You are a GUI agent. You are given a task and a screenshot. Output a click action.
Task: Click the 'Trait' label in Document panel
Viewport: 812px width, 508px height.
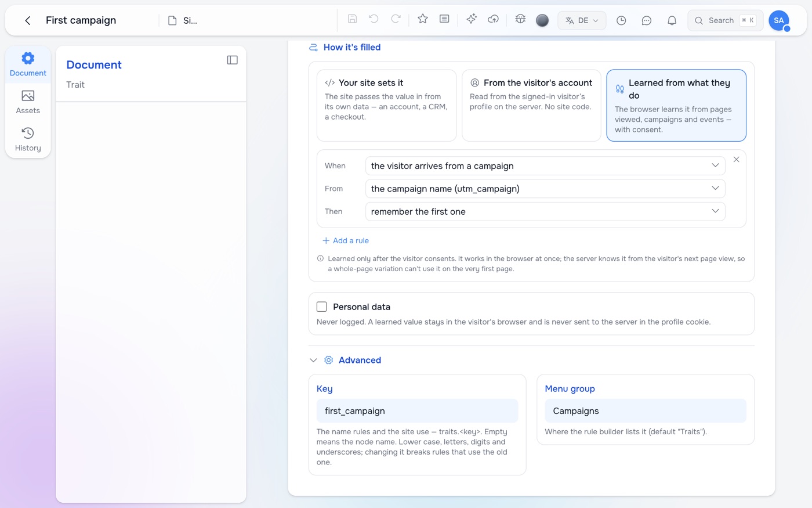point(75,85)
